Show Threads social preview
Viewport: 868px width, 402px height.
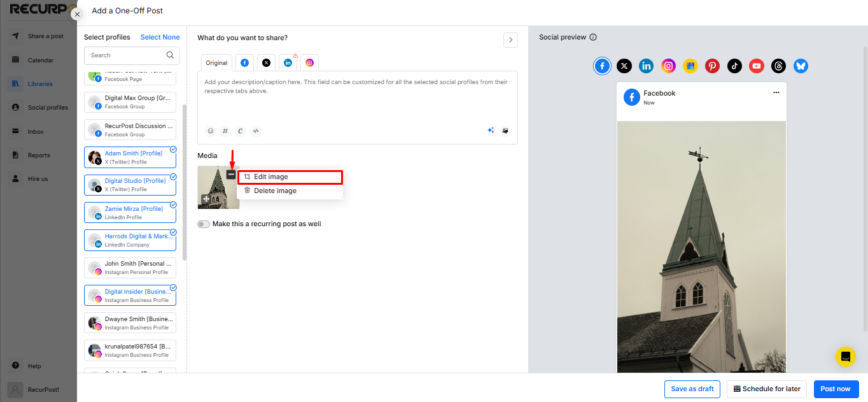(778, 66)
